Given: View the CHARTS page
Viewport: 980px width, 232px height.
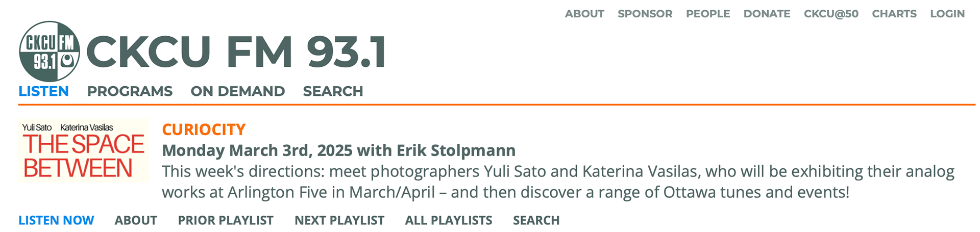Looking at the screenshot, I should point(894,14).
